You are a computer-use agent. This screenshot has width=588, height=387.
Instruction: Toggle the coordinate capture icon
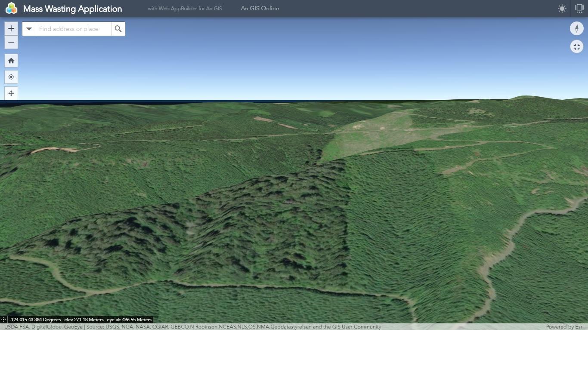(3, 319)
